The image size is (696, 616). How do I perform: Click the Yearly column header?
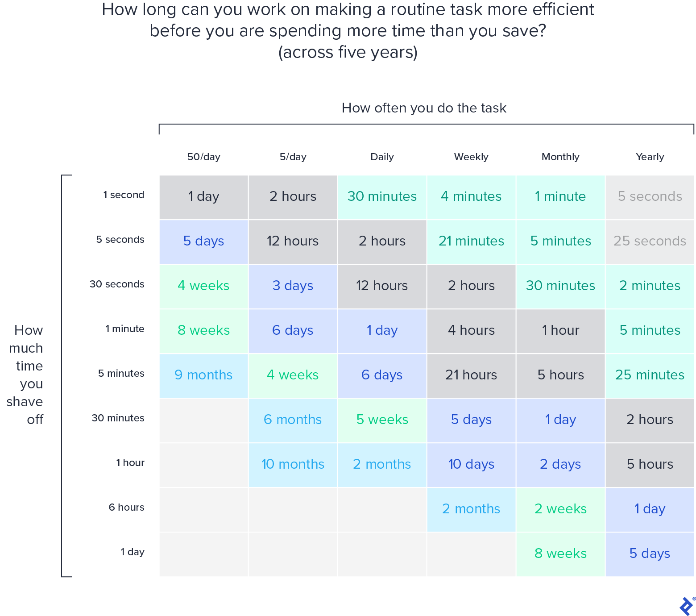650,157
